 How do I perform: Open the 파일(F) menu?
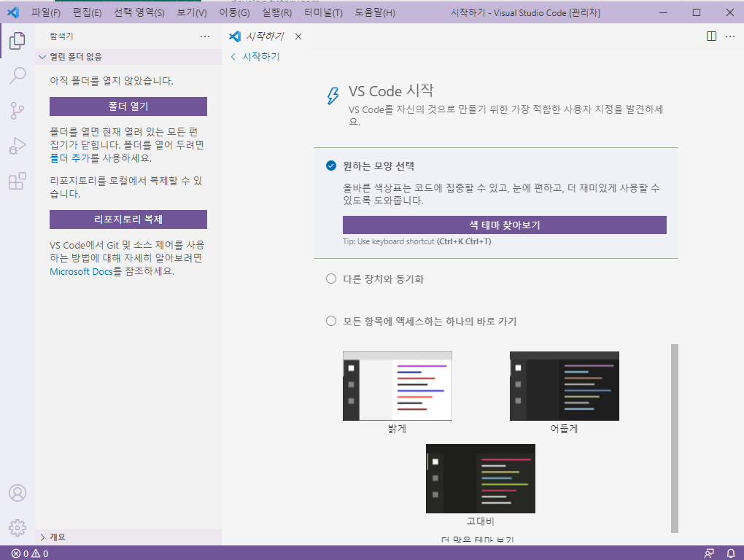click(x=46, y=12)
